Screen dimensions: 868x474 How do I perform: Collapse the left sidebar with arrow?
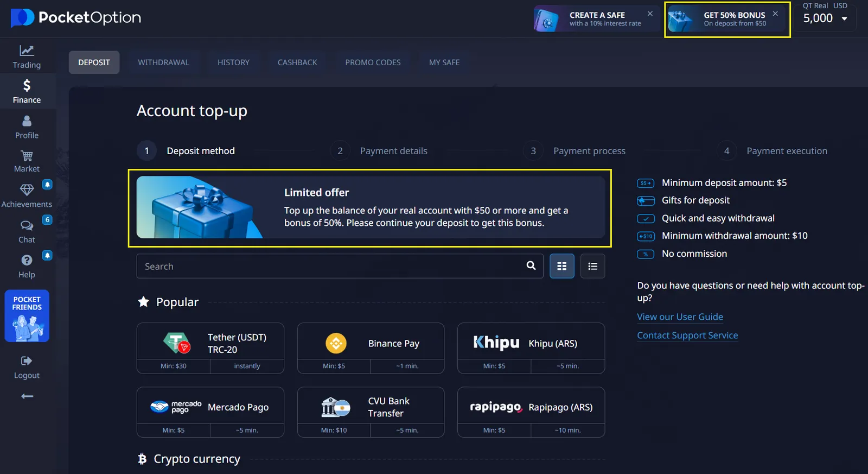(x=27, y=396)
